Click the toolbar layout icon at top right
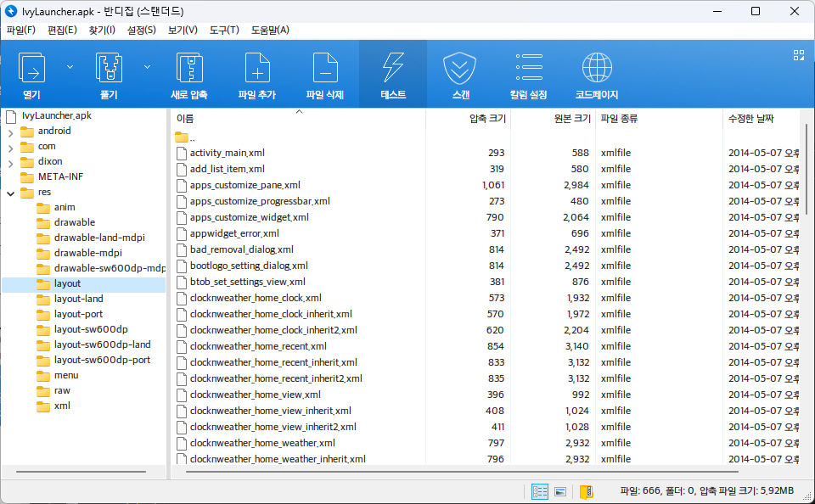 799,56
